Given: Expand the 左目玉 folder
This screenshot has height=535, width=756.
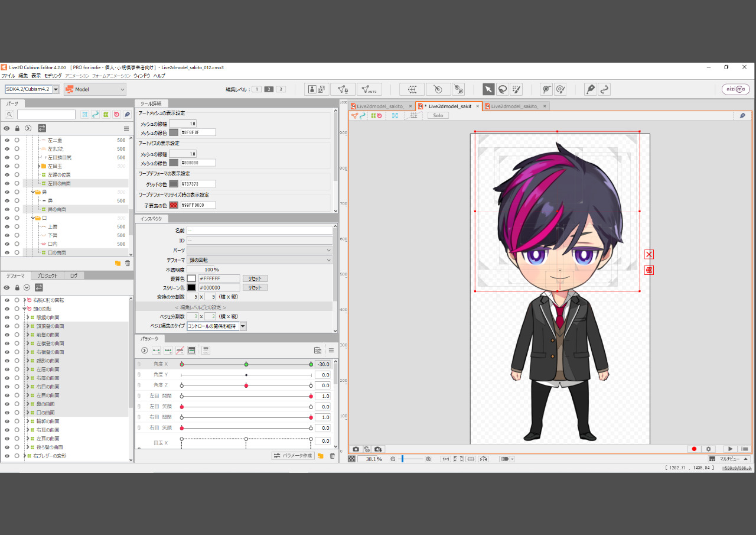Looking at the screenshot, I should 38,166.
